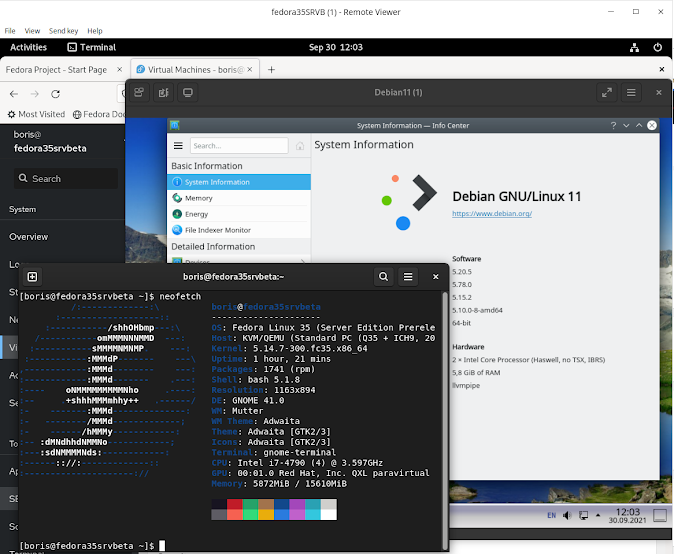Open the Send key menu
The height and width of the screenshot is (554, 674).
coord(64,31)
